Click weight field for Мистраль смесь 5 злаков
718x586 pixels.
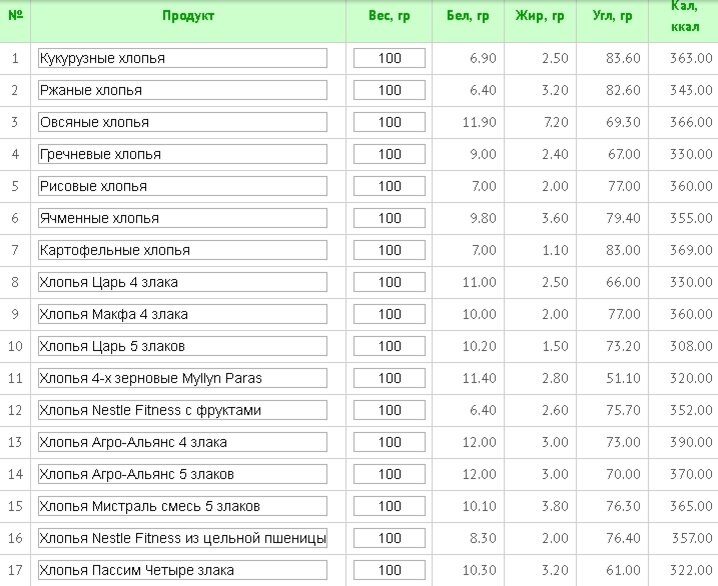pyautogui.click(x=389, y=506)
